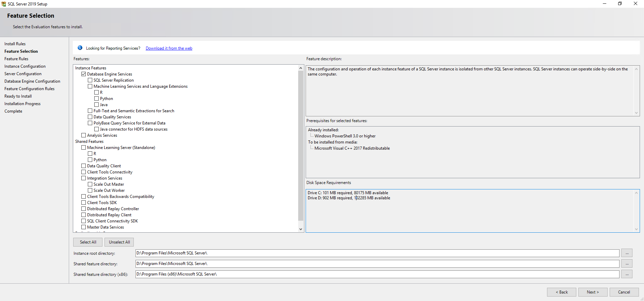The width and height of the screenshot is (644, 301).
Task: Check Machine Learning Services and Language Extensions
Action: click(90, 86)
